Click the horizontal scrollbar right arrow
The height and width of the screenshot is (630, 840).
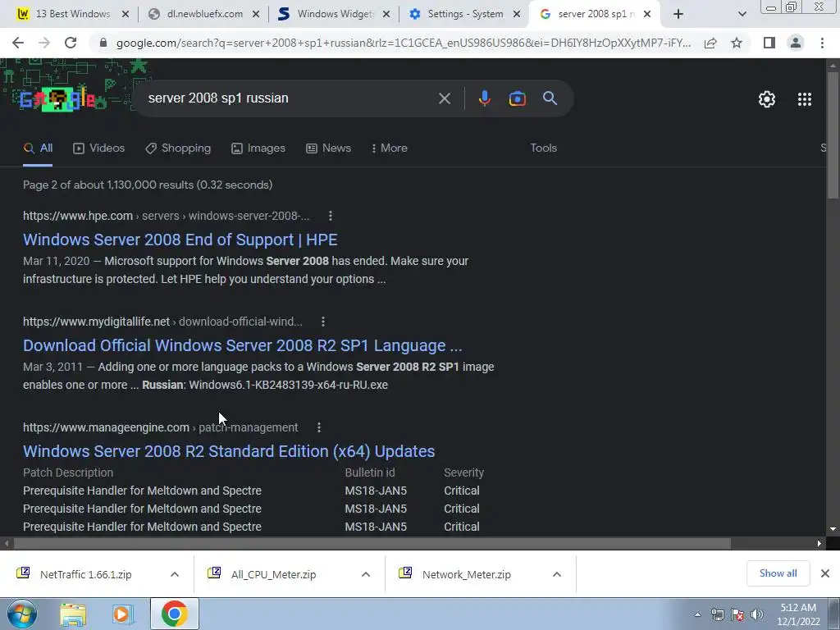pos(819,543)
